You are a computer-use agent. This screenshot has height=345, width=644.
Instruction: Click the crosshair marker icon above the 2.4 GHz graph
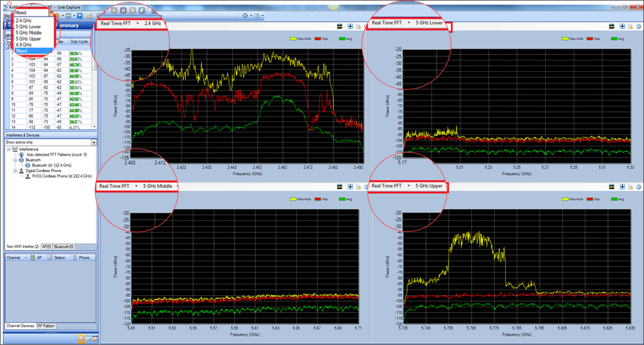[350, 26]
